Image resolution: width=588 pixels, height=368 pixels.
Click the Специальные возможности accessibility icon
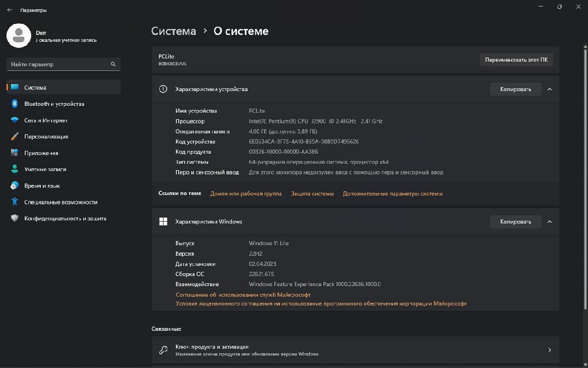(15, 202)
